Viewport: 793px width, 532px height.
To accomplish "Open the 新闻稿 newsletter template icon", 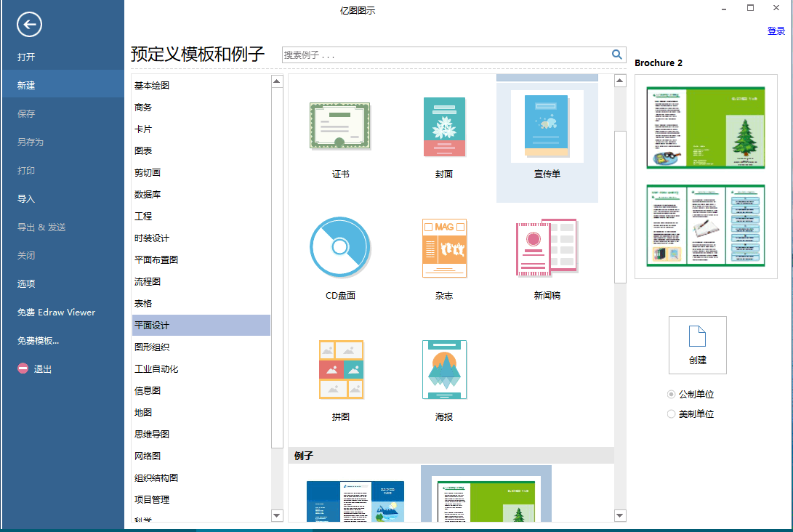I will tap(547, 248).
